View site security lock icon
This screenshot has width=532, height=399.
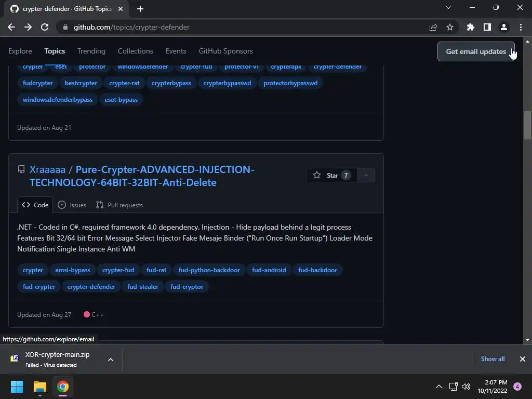pos(65,27)
